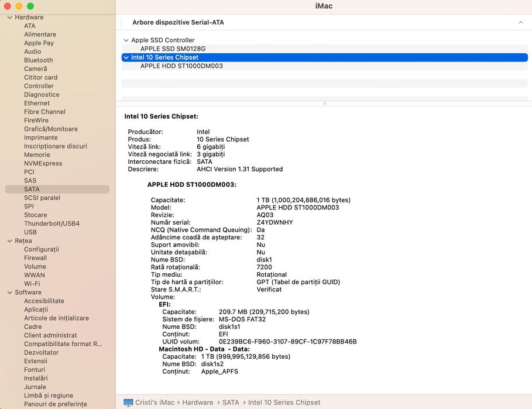Open Memorie in sidebar
Viewport: 532px width, 409px height.
click(x=37, y=154)
